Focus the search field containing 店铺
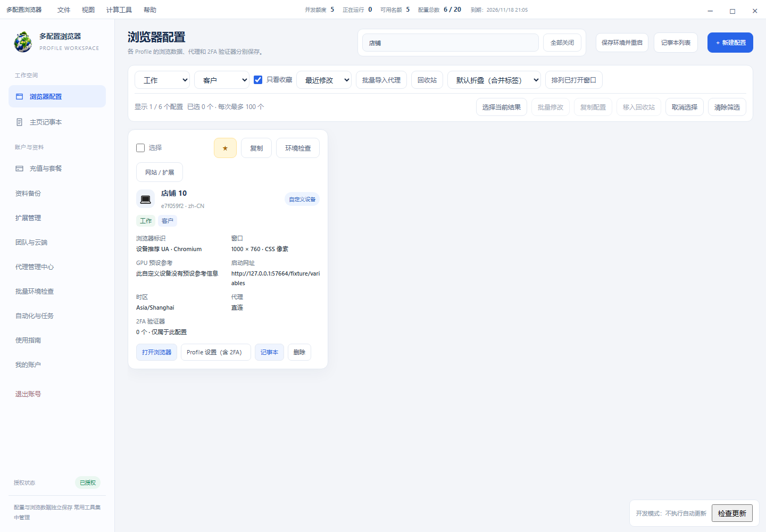The image size is (766, 532). tap(451, 43)
